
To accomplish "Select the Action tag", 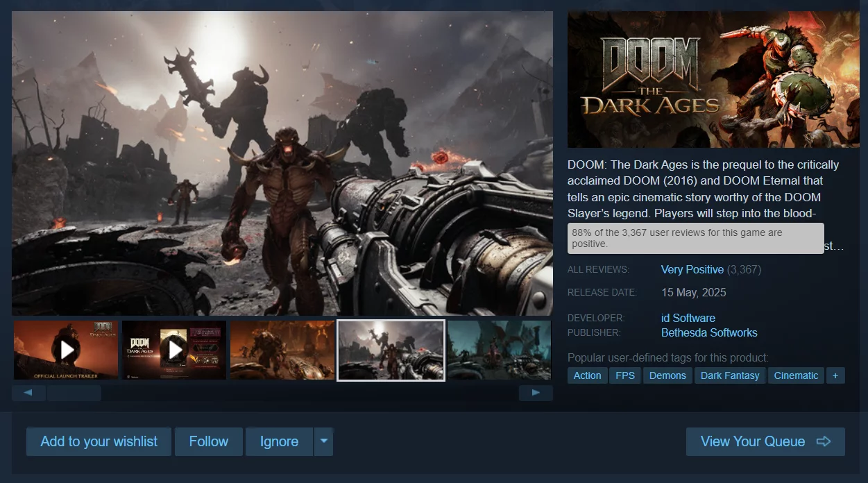I will click(587, 375).
